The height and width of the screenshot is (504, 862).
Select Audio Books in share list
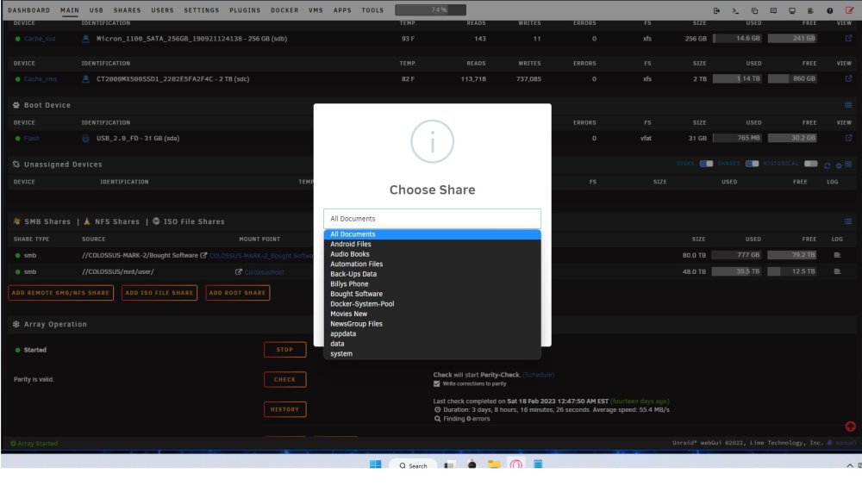(432, 254)
